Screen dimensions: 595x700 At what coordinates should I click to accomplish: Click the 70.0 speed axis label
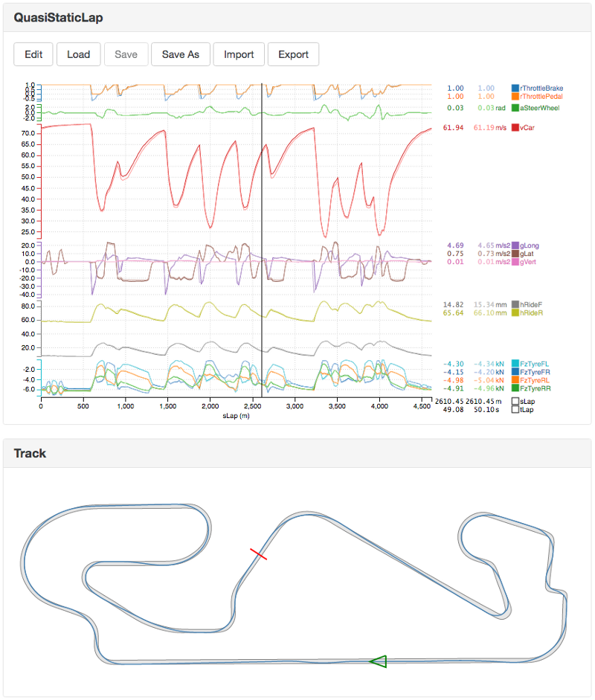click(28, 133)
